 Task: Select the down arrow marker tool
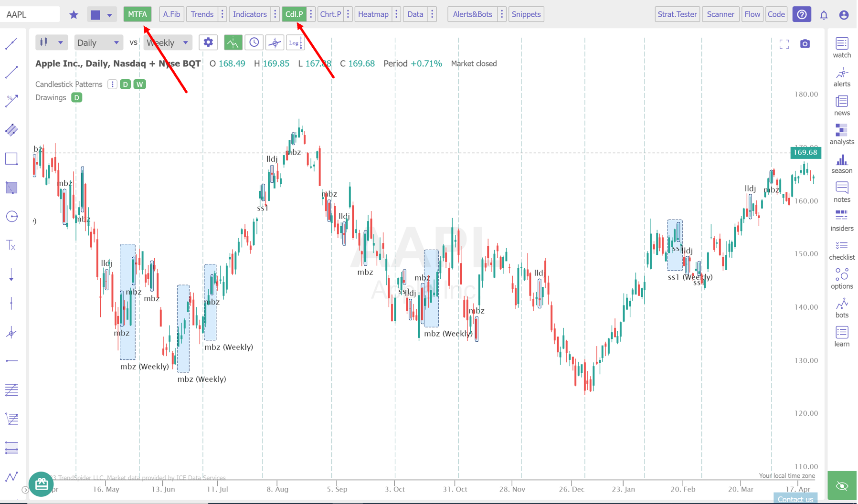click(11, 275)
